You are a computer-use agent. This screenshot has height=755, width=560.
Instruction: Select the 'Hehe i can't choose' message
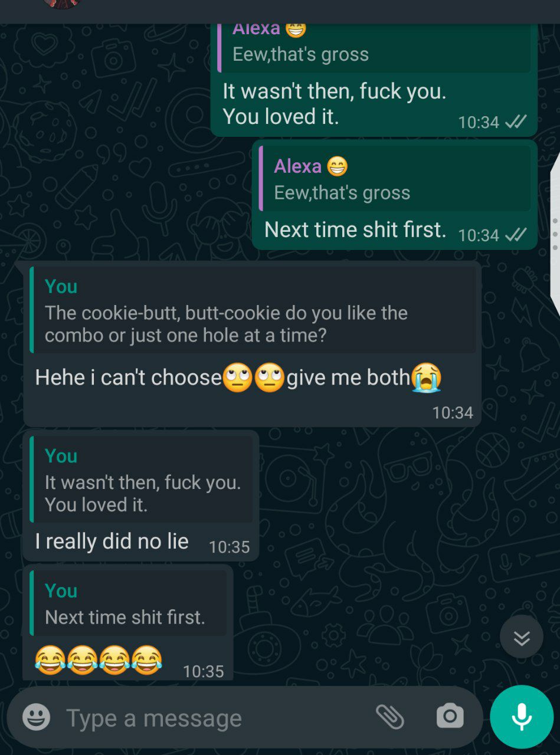[238, 377]
